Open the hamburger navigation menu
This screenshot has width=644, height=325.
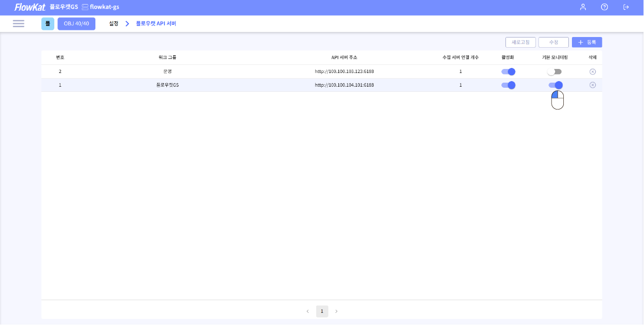point(19,24)
